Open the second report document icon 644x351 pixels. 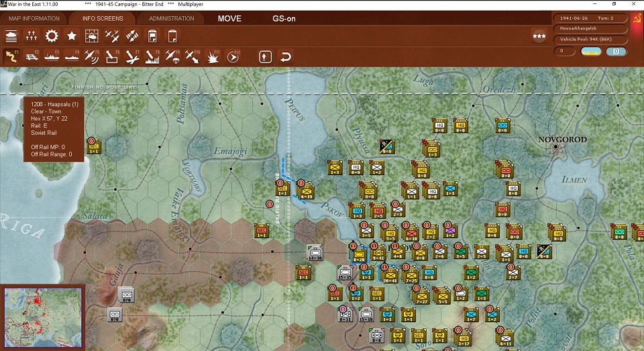pos(172,36)
